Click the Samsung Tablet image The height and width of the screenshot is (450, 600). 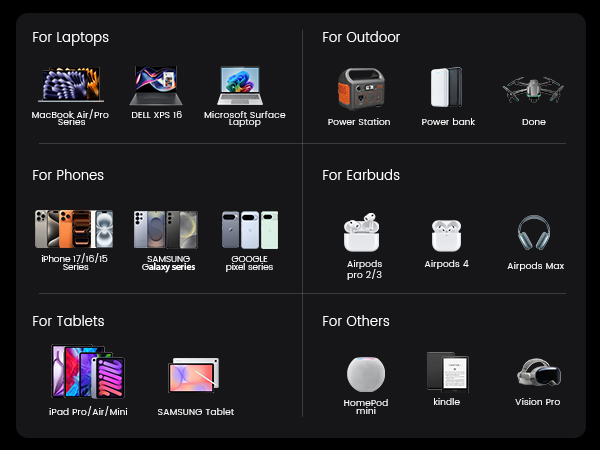point(194,375)
